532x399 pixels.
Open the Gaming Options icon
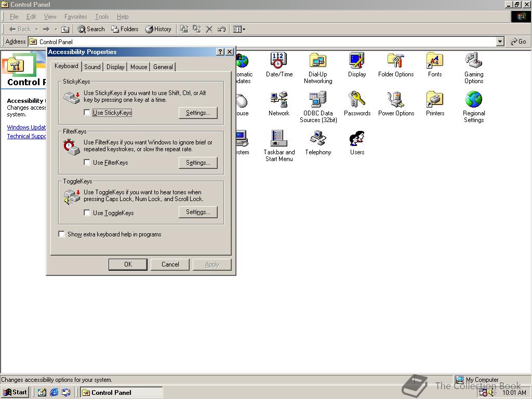pyautogui.click(x=474, y=68)
